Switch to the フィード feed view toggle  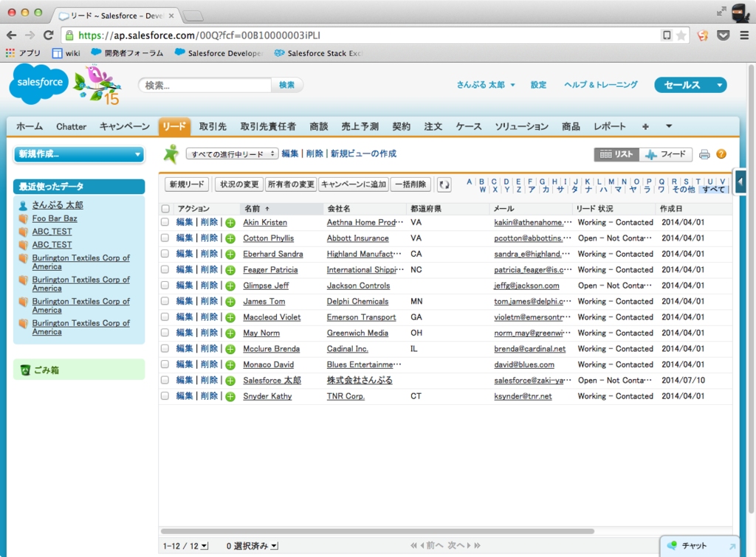pyautogui.click(x=667, y=154)
